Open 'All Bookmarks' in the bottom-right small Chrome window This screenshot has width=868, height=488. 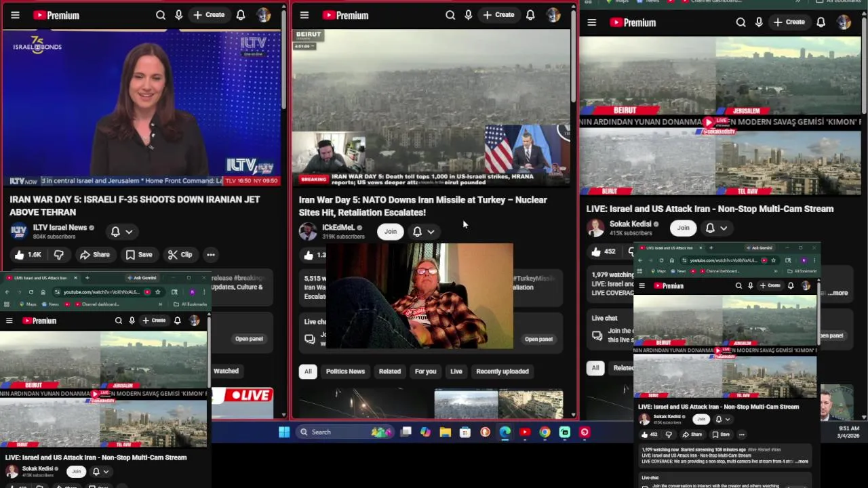coord(803,271)
